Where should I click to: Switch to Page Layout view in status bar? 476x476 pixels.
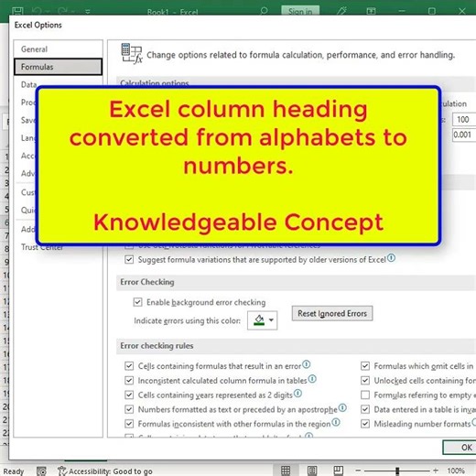(x=312, y=471)
